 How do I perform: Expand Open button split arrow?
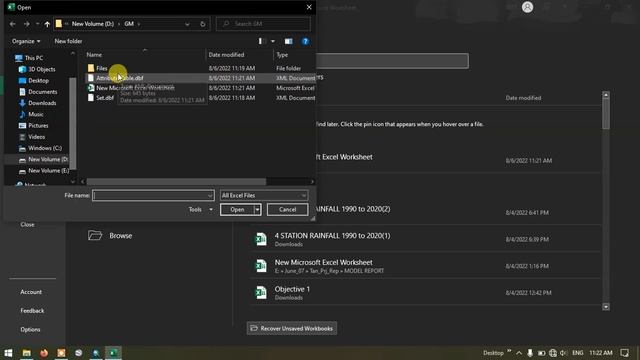coord(257,209)
